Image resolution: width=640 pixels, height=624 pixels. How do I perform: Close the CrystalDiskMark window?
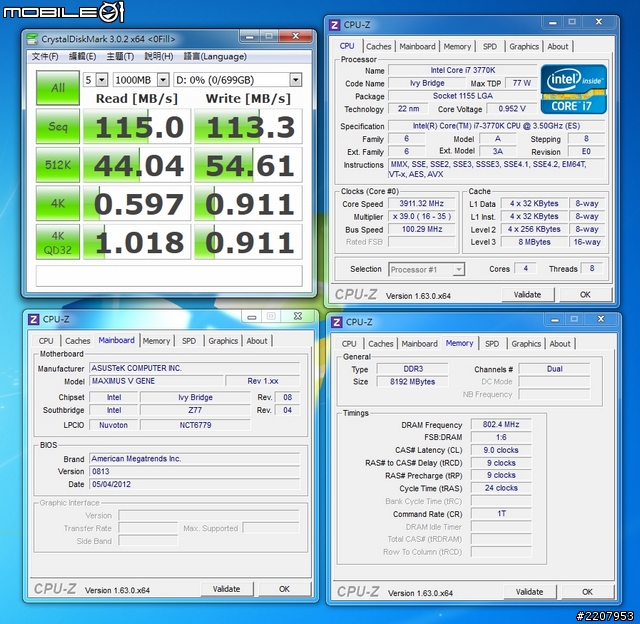click(x=296, y=36)
